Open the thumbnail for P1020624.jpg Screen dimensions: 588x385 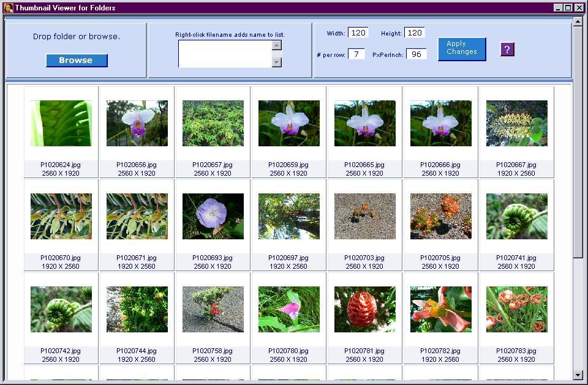click(61, 124)
